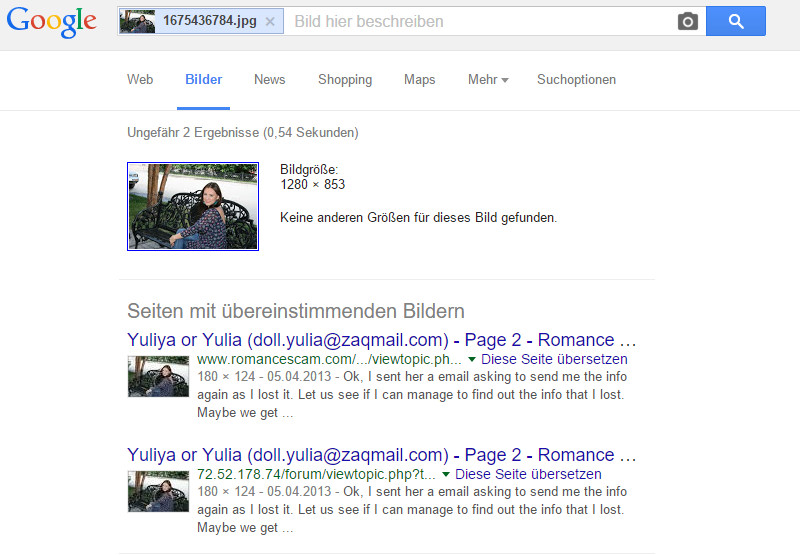The height and width of the screenshot is (555, 800).
Task: Select the Bilder tab
Action: pos(203,80)
